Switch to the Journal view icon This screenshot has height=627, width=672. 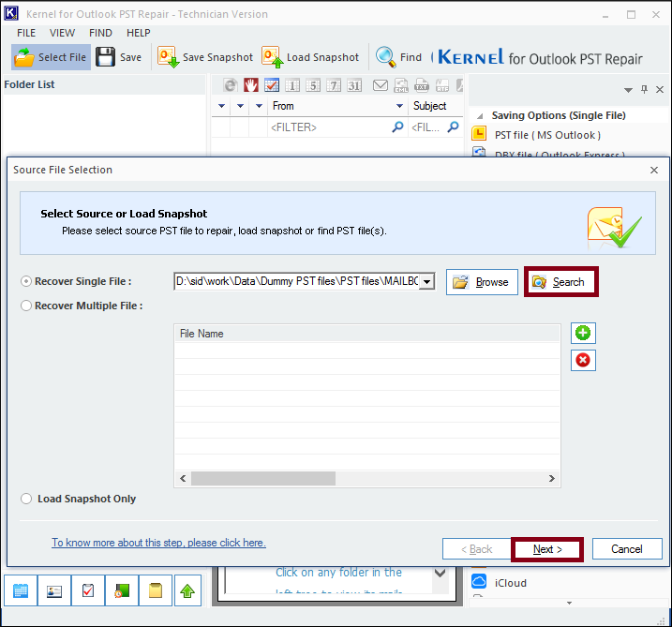point(122,590)
